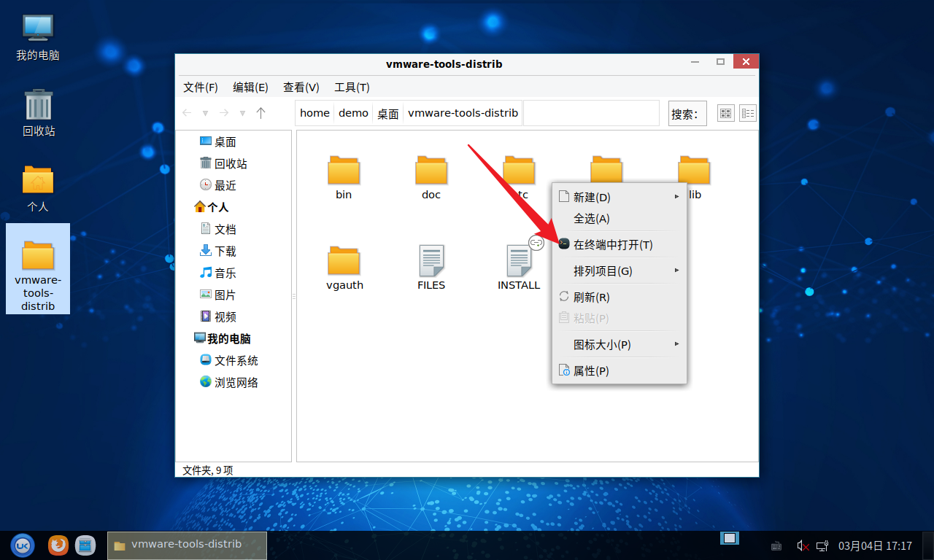Select the 个人 home folder desktop icon

tap(38, 188)
